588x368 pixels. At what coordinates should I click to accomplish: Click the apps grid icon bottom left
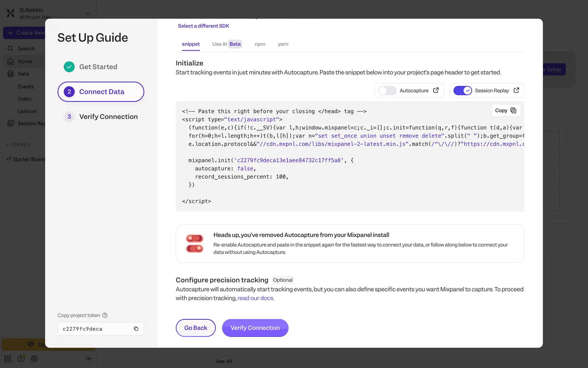click(8, 358)
